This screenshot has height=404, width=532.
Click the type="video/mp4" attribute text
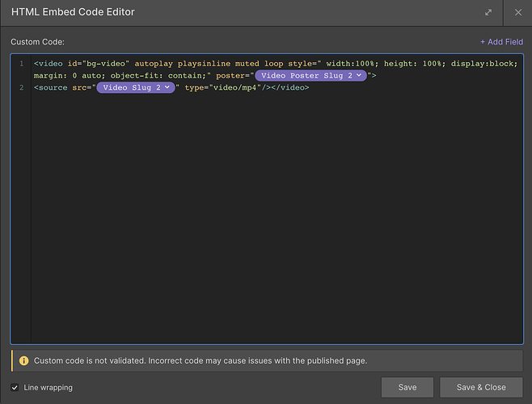click(222, 87)
